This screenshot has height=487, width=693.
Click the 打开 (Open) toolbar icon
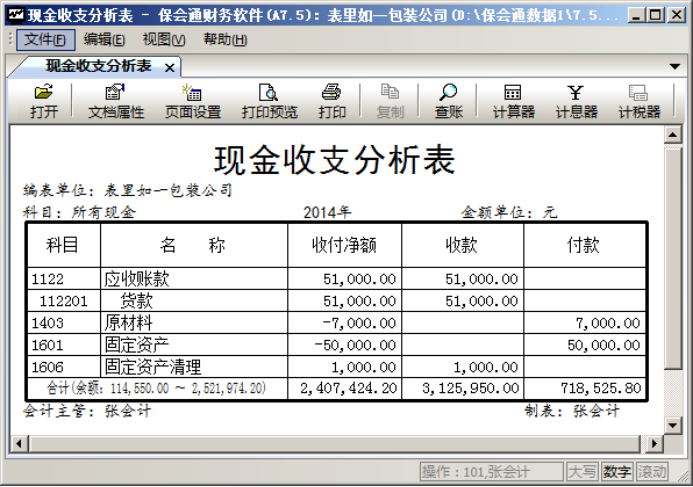43,101
